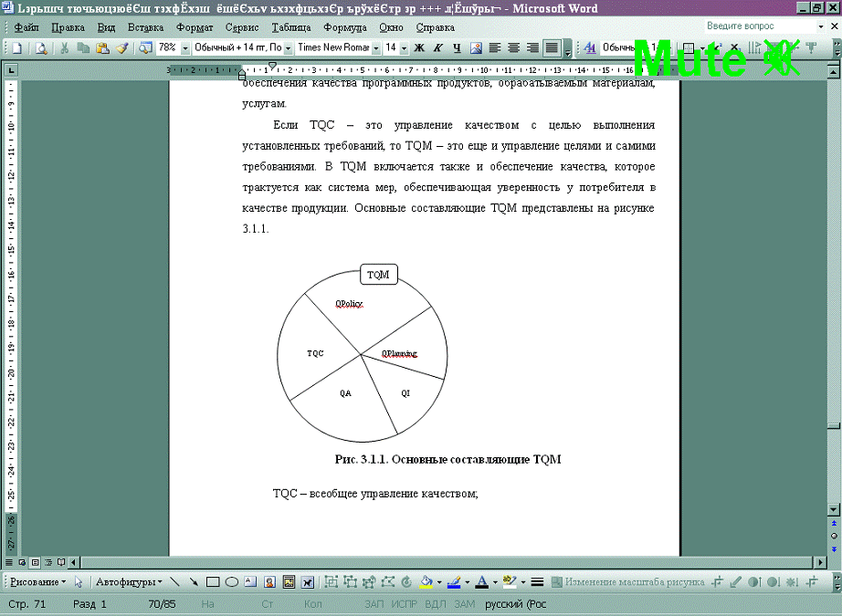
Task: Open the Times New Roman font dropdown
Action: click(376, 47)
